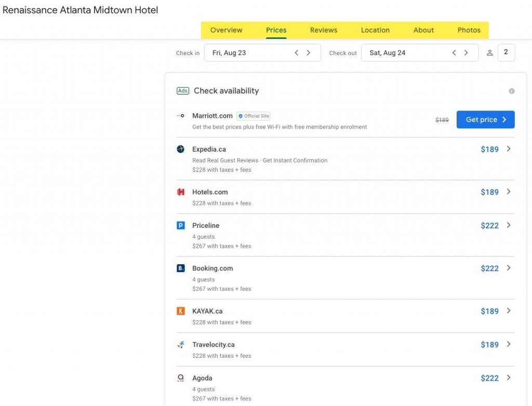532x406 pixels.
Task: Go to next check-in date
Action: tap(309, 52)
